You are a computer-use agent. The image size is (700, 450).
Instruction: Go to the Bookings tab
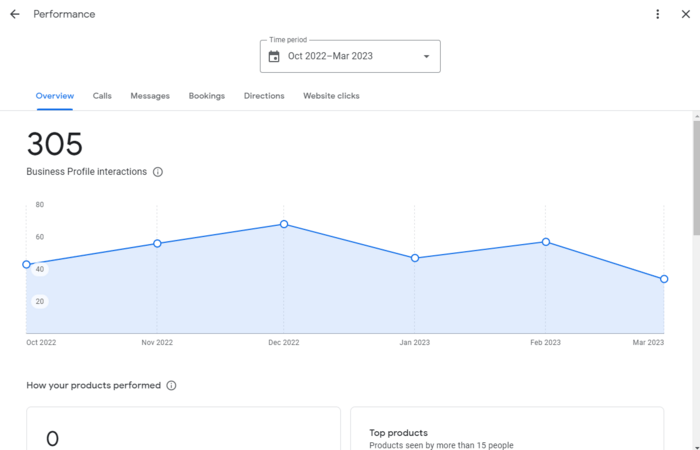(206, 96)
